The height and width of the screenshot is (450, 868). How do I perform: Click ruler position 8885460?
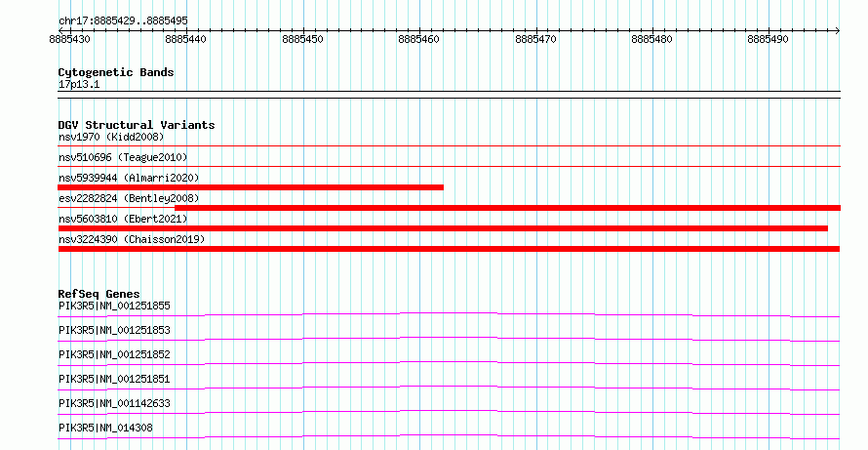pos(419,39)
